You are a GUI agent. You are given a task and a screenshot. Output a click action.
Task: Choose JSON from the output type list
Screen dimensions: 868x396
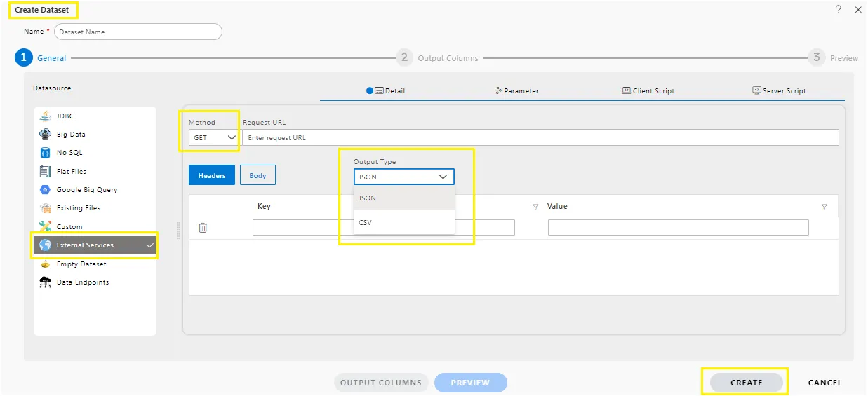click(404, 198)
